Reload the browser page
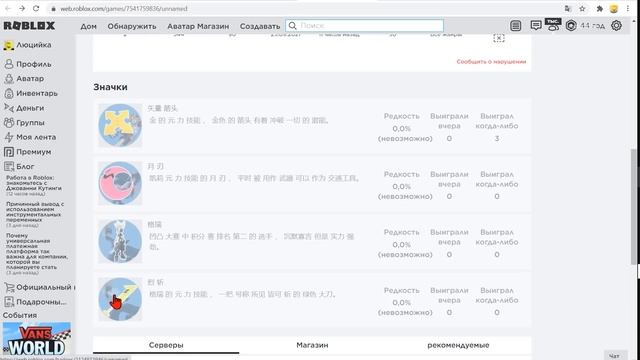Image resolution: width=640 pixels, height=360 pixels. click(36, 8)
